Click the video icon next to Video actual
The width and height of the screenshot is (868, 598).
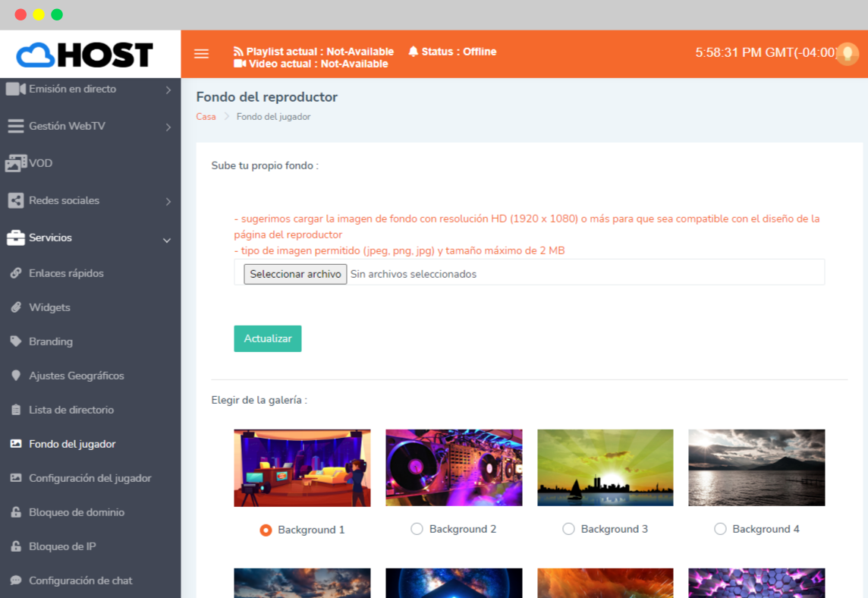point(240,64)
